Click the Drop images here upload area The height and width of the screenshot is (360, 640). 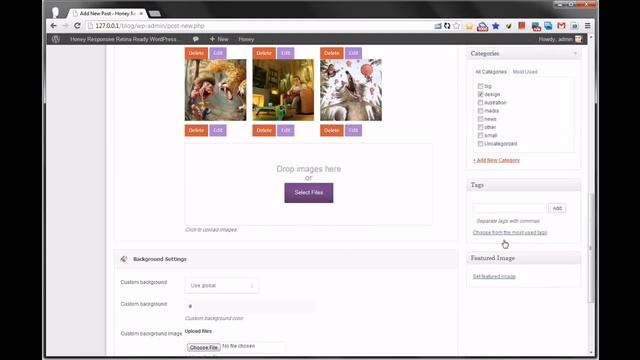(309, 184)
